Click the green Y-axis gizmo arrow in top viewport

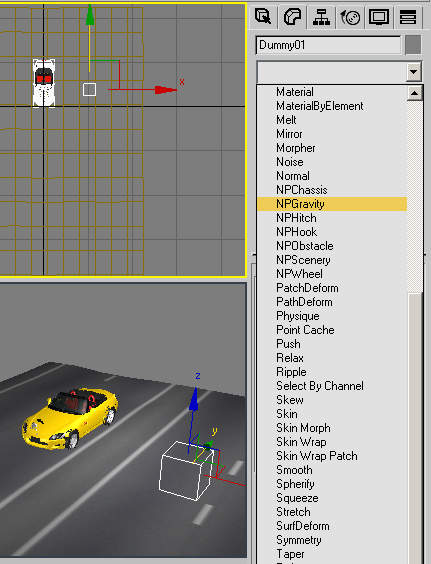pos(90,15)
